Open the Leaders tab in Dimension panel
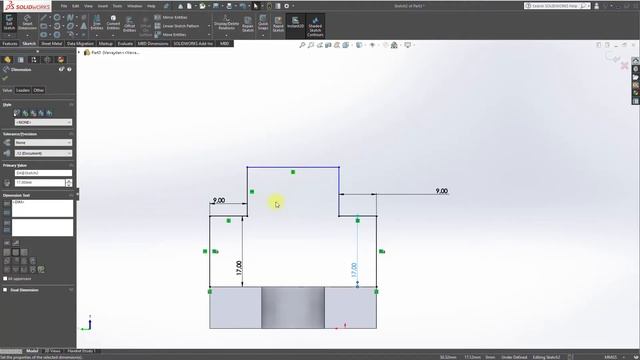The width and height of the screenshot is (640, 360). pyautogui.click(x=23, y=90)
